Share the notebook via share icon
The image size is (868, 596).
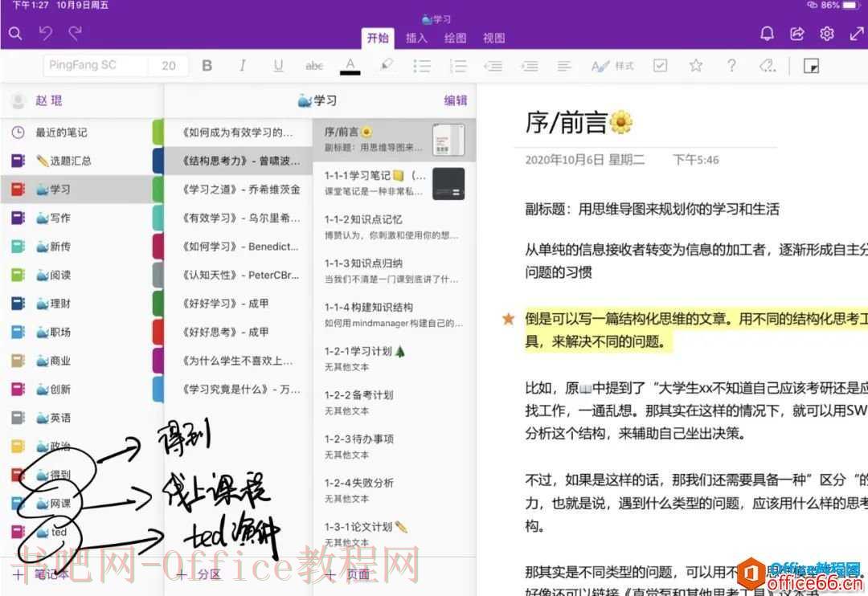(x=796, y=34)
